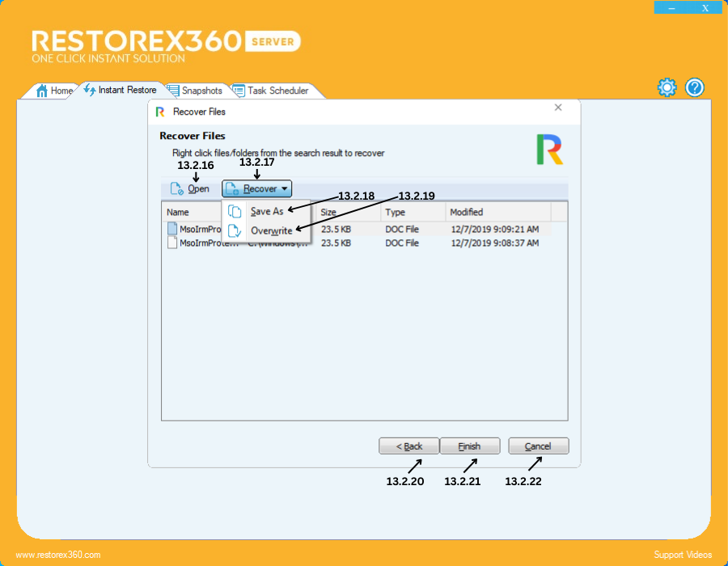This screenshot has height=566, width=728.
Task: Click the Task Scheduler tab icon
Action: [x=239, y=91]
